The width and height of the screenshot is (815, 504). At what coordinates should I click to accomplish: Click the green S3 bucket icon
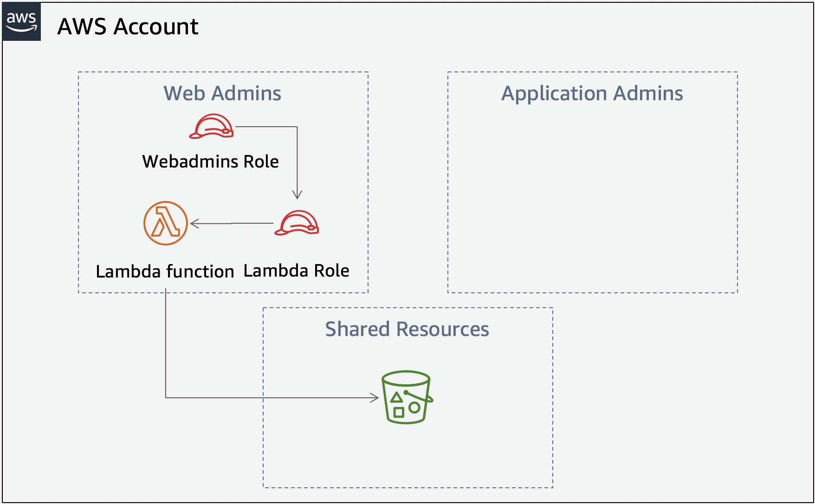[x=407, y=397]
